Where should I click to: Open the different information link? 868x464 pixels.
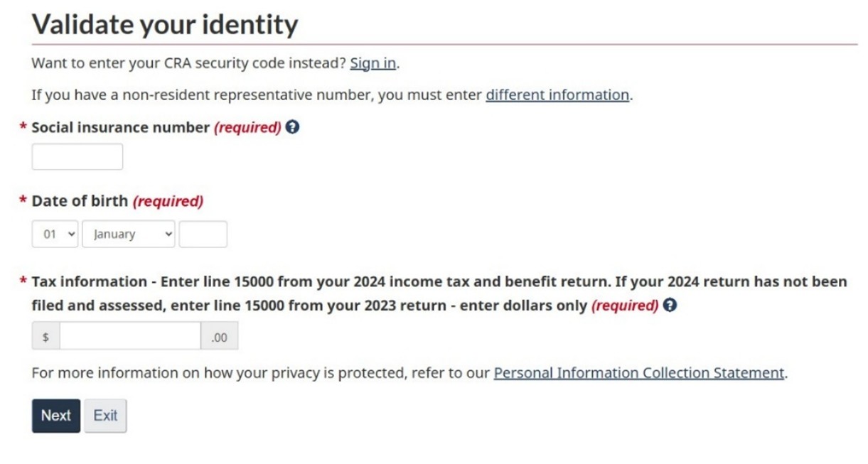coord(557,95)
